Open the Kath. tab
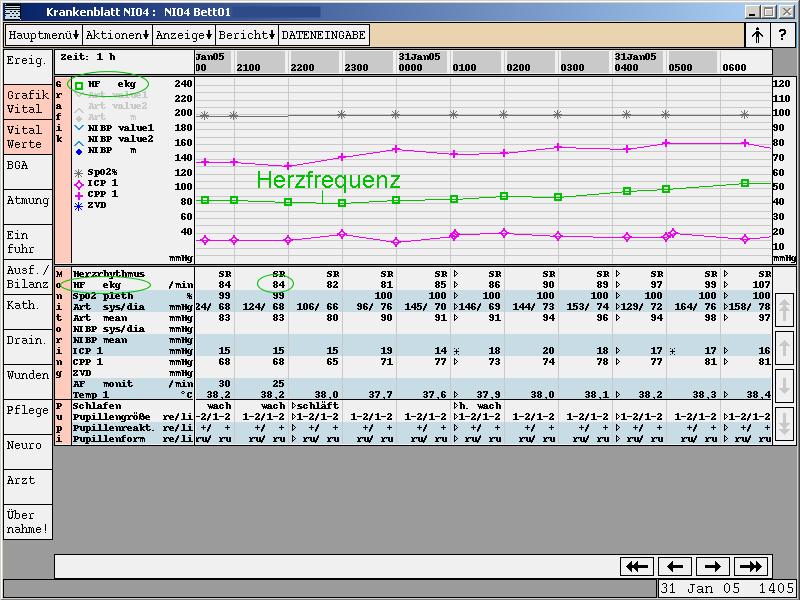The height and width of the screenshot is (600, 800). tap(28, 312)
